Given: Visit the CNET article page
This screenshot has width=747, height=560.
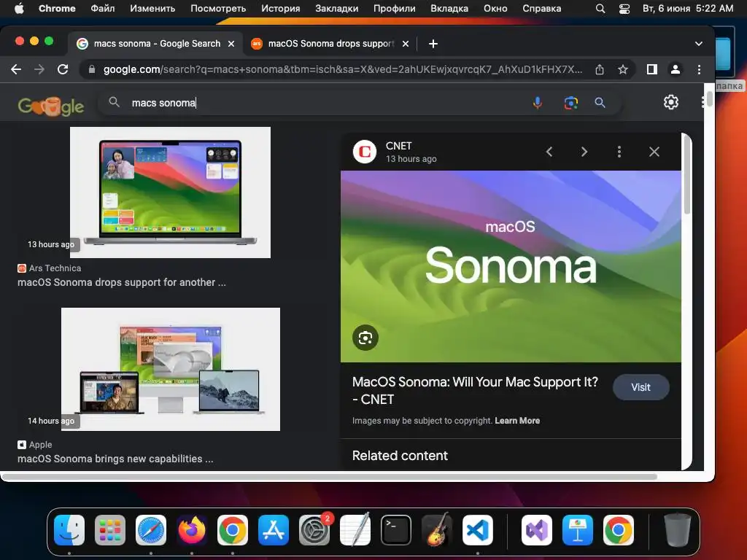Looking at the screenshot, I should click(x=640, y=387).
